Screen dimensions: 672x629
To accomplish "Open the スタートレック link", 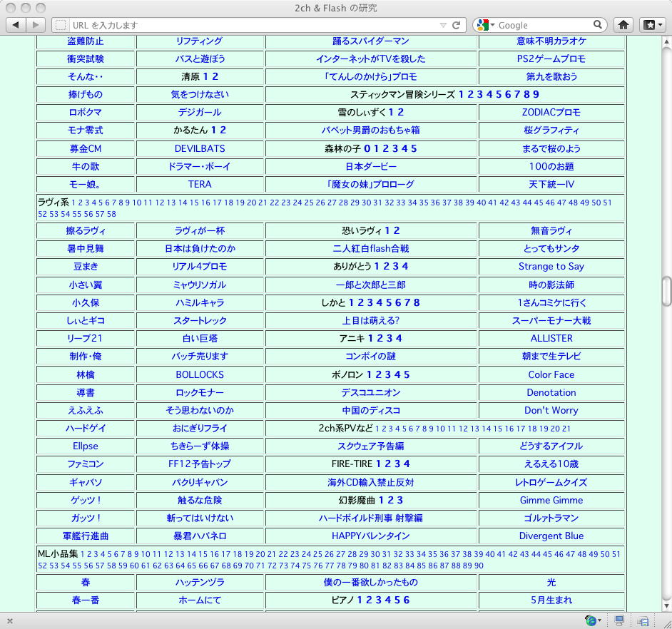I will pos(200,320).
